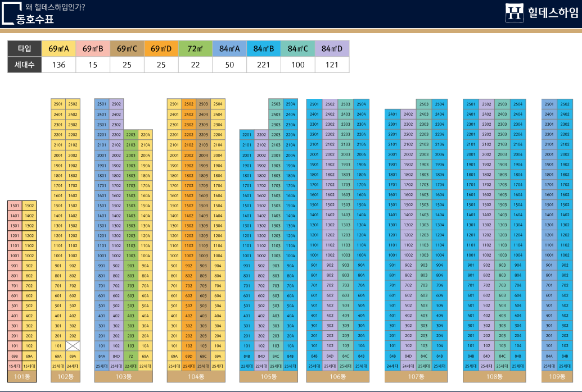Image resolution: width=582 pixels, height=392 pixels.
Task: Click the 왜 힐데스하임인가? heading text
Action: (x=55, y=7)
